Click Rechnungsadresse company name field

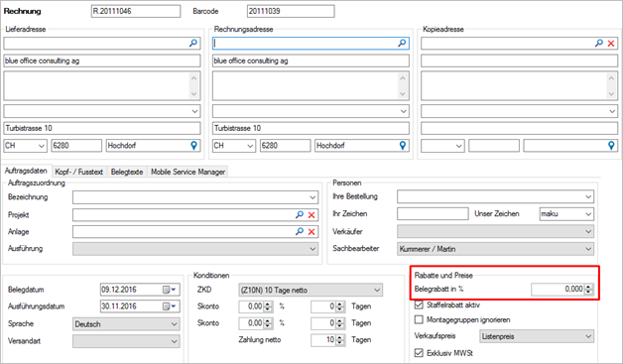point(311,61)
